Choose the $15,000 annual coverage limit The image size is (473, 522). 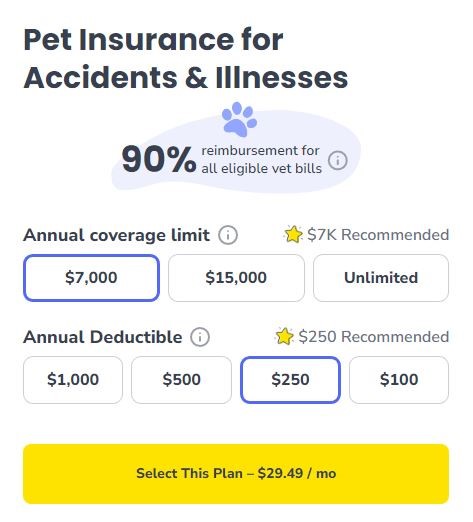(x=236, y=278)
